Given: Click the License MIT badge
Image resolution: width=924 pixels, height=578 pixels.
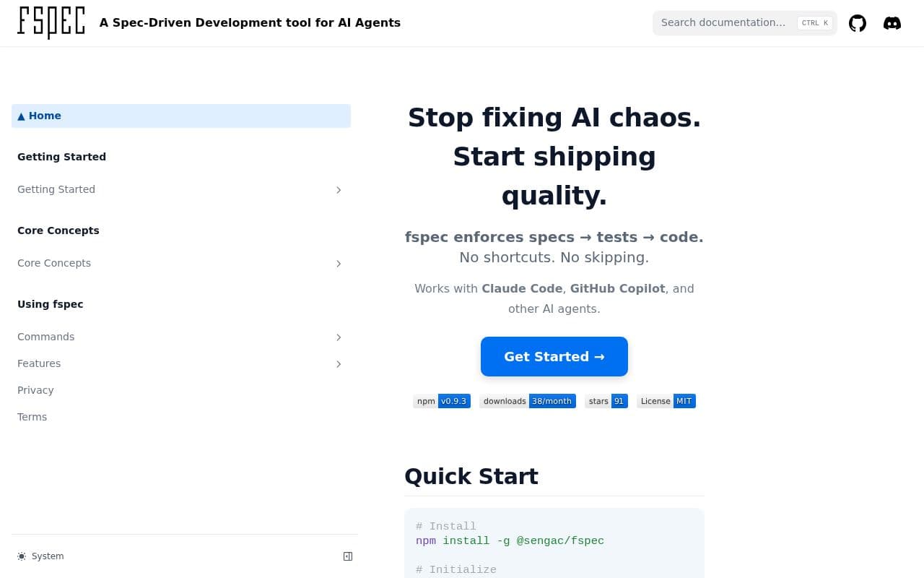Looking at the screenshot, I should [x=666, y=401].
